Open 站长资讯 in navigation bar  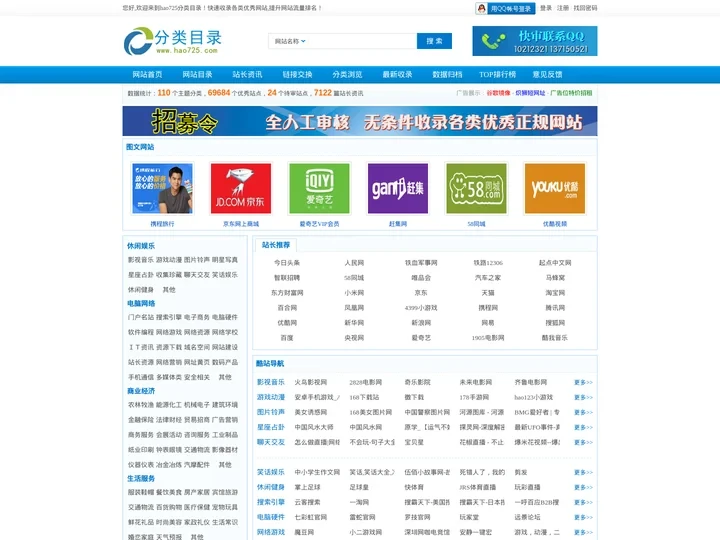(248, 74)
